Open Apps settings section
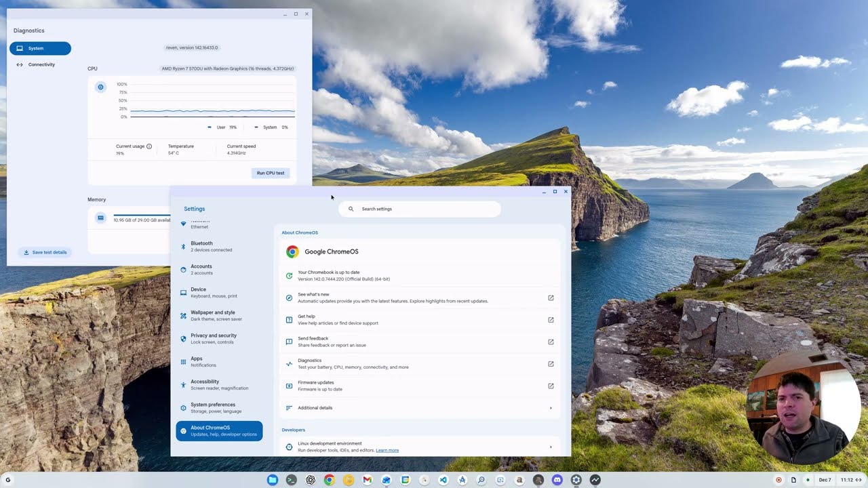Screen dimensions: 868x488 coord(219,361)
